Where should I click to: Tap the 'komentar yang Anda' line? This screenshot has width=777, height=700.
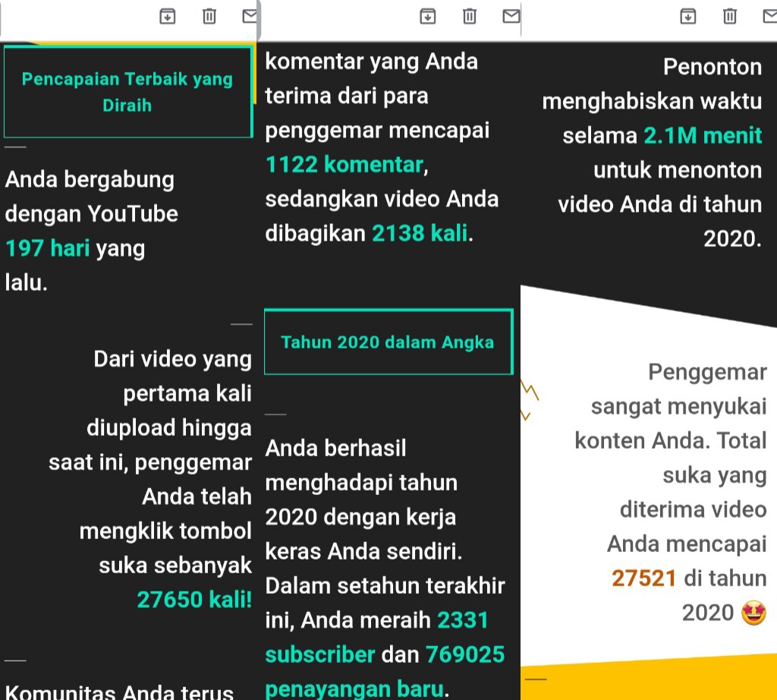coord(372,61)
